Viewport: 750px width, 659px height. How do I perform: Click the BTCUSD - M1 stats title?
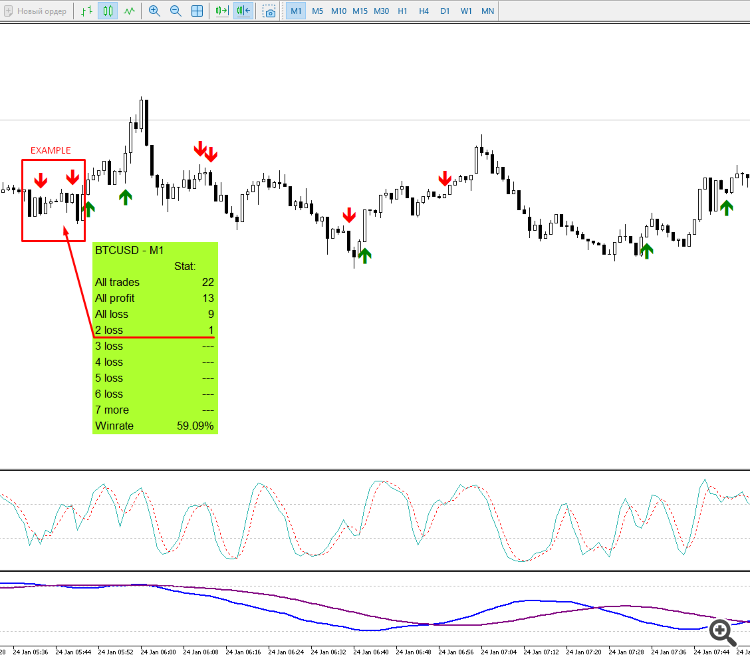pos(129,250)
